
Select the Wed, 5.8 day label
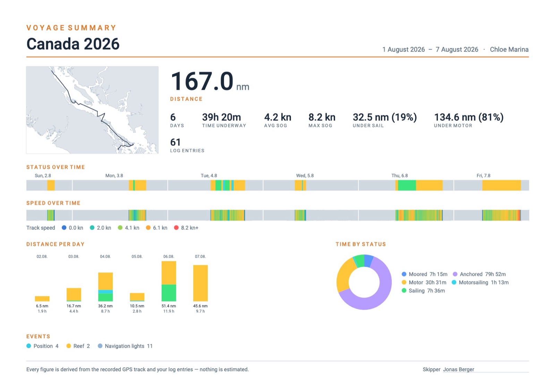click(x=305, y=176)
